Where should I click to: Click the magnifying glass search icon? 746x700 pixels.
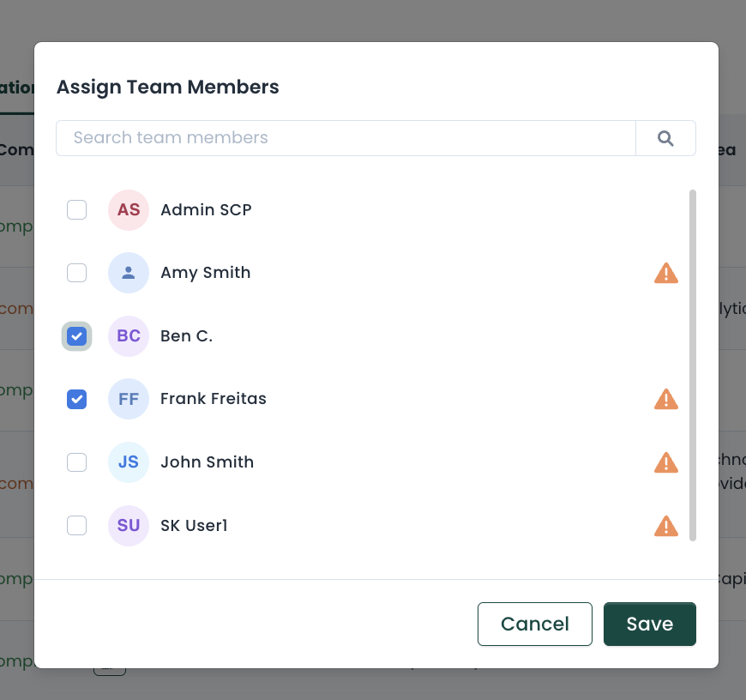coord(665,138)
